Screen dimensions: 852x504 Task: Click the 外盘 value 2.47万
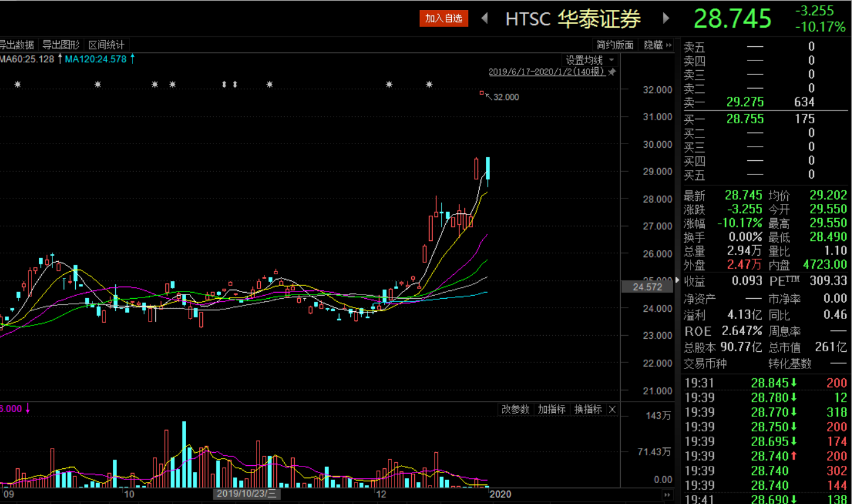744,265
